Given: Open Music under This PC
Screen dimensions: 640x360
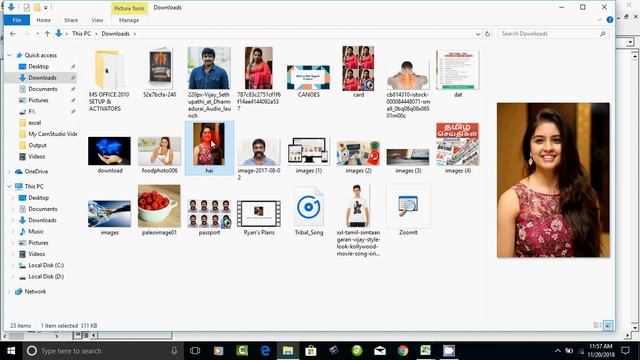Looking at the screenshot, I should point(36,231).
